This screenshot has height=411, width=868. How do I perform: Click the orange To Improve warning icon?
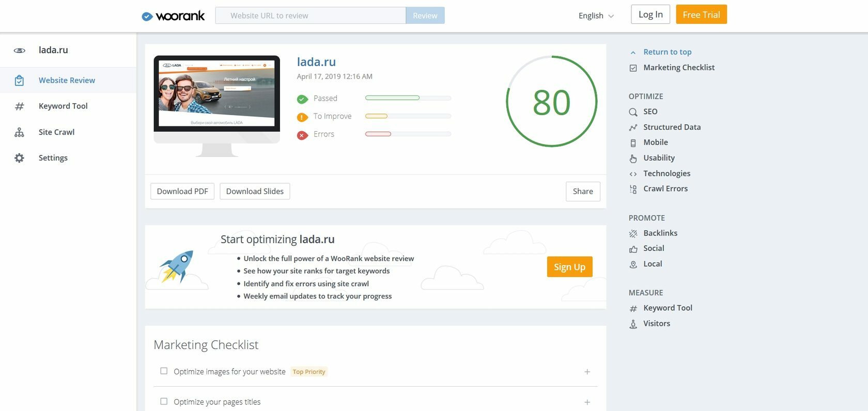coord(302,117)
